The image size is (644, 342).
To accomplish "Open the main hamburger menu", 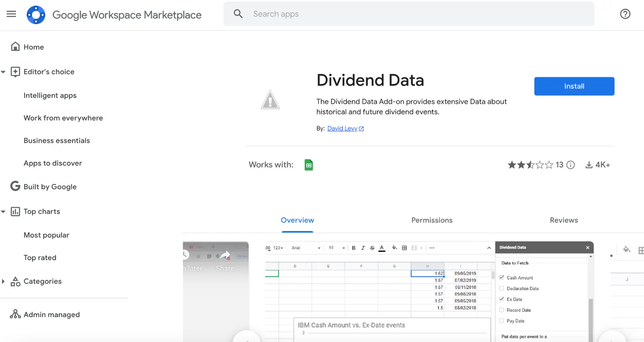I will click(11, 14).
